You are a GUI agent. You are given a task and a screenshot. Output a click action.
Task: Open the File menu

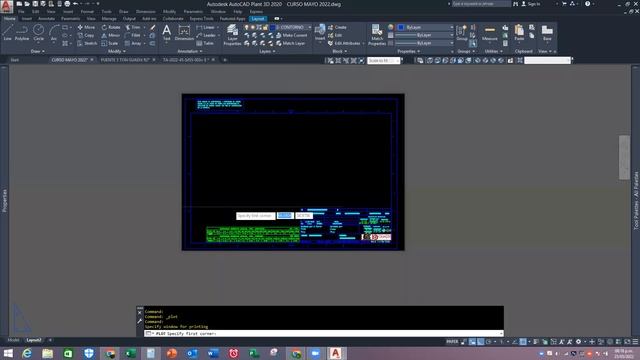[x=21, y=12]
